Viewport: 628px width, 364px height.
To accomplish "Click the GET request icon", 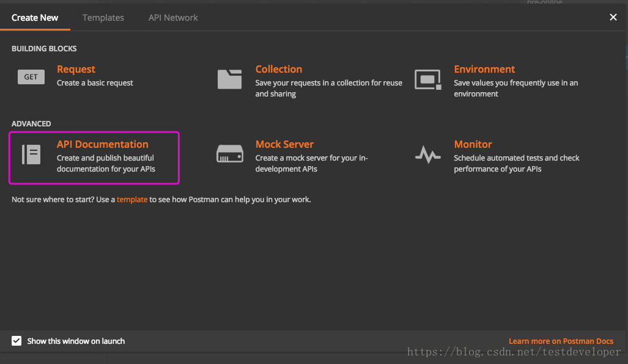I will (x=31, y=77).
